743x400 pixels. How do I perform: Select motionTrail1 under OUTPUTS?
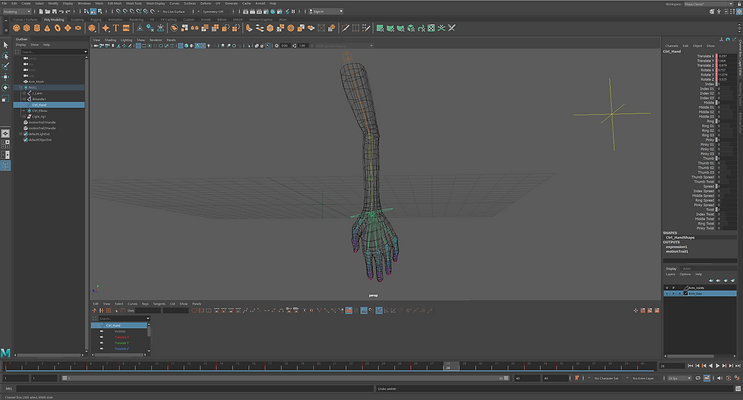click(677, 251)
